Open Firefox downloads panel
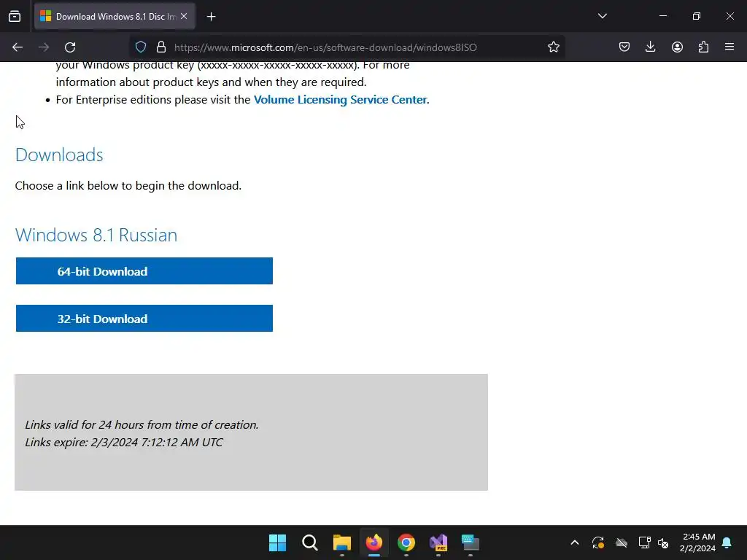Viewport: 747px width, 560px height. [x=650, y=47]
